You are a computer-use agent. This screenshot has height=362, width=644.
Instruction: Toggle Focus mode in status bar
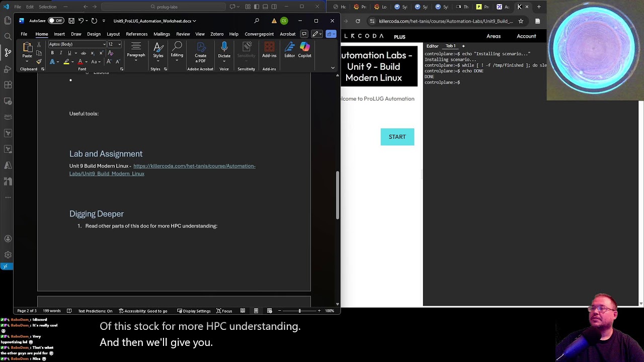[224, 311]
